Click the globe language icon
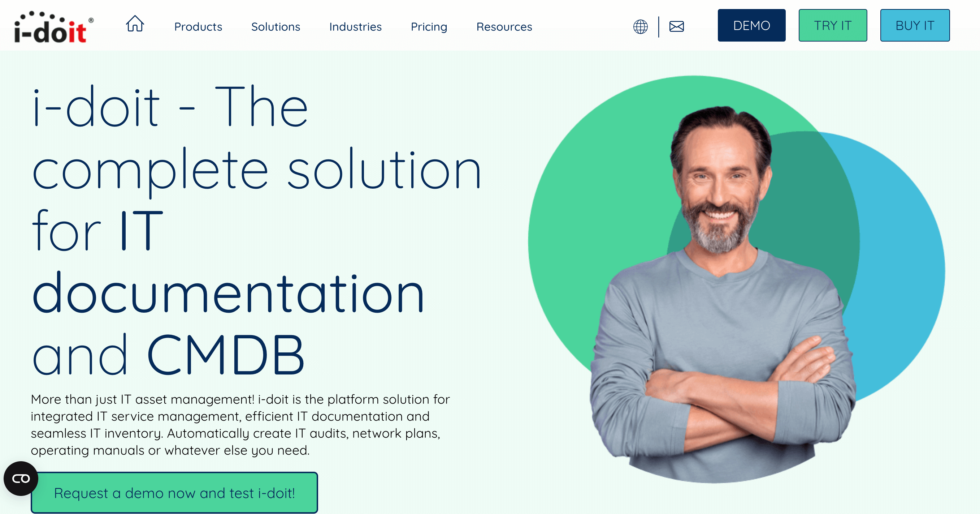Screen dimensions: 980x514 tap(640, 26)
